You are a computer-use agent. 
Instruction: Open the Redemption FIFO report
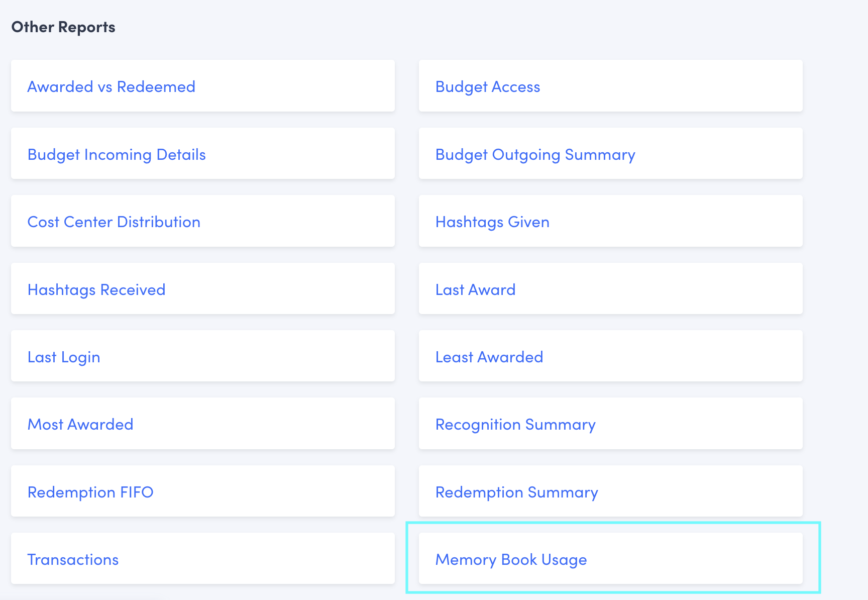90,492
